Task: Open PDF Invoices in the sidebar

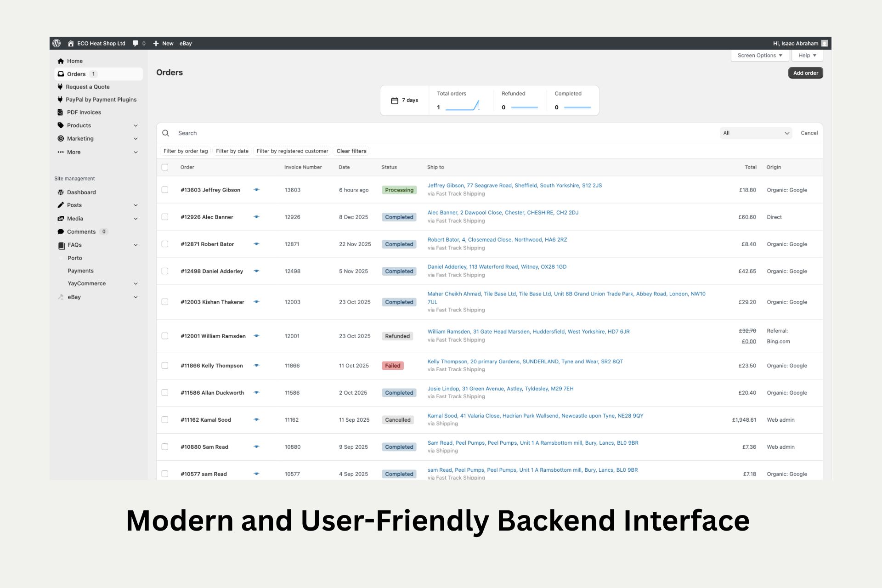Action: pyautogui.click(x=84, y=112)
